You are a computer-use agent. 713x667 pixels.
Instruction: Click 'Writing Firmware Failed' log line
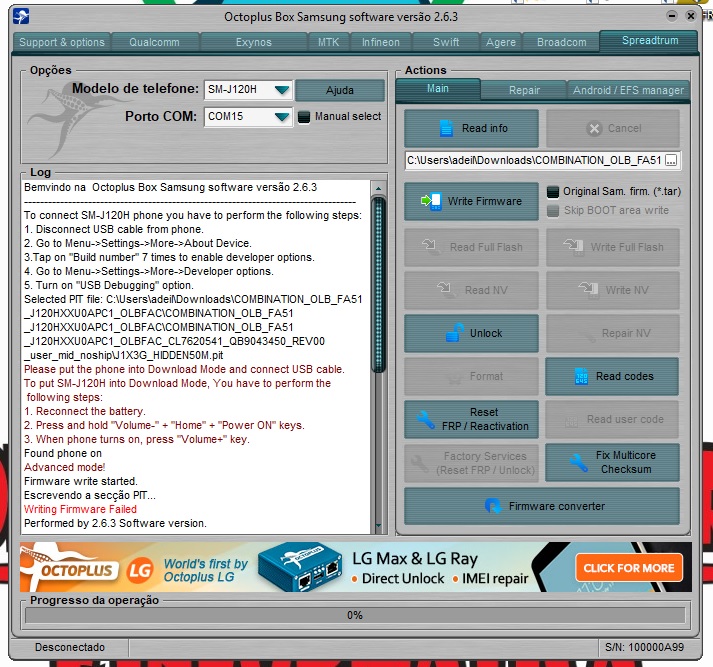pos(80,509)
